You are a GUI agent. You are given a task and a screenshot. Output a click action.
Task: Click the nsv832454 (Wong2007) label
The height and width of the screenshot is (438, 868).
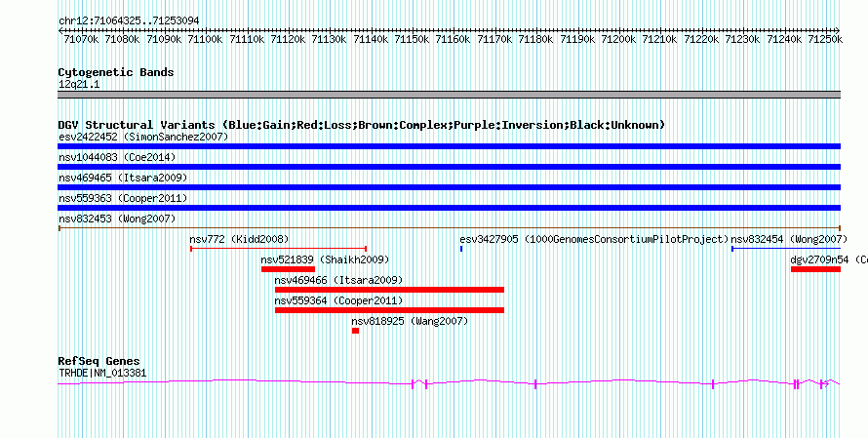pyautogui.click(x=789, y=239)
